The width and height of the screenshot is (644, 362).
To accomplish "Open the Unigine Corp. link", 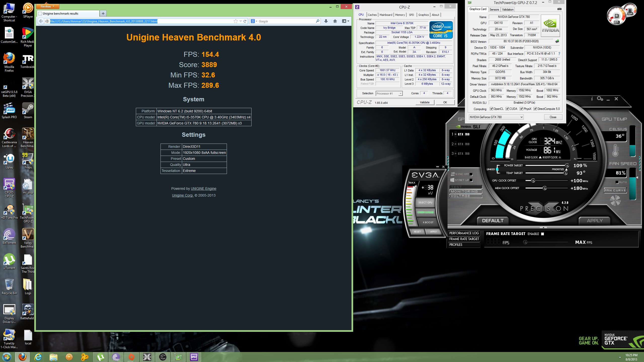I will pos(183,195).
